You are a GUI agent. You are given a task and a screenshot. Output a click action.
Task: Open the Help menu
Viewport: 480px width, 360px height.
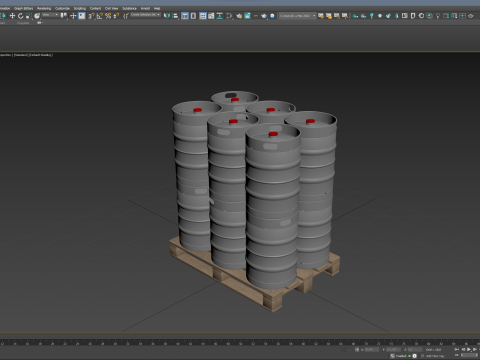click(157, 8)
